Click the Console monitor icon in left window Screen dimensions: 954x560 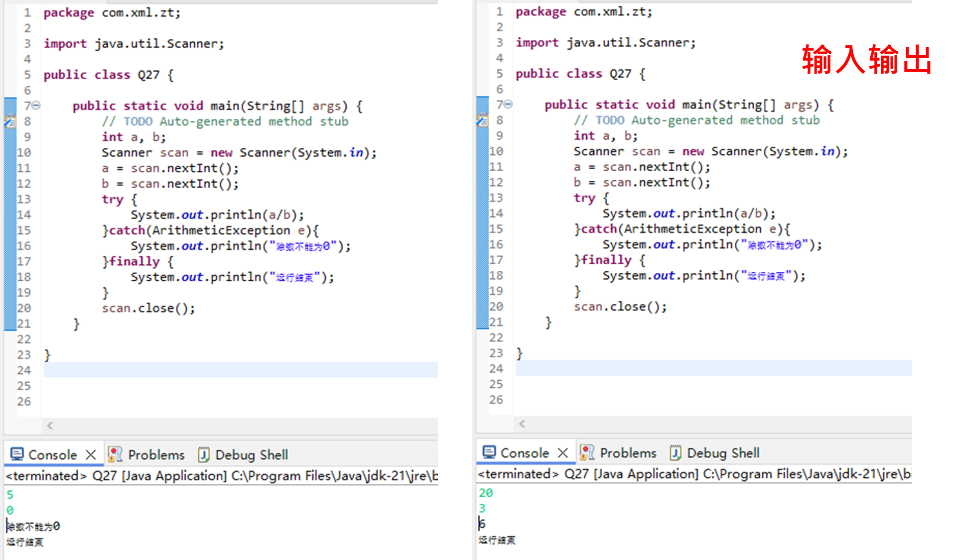[17, 454]
